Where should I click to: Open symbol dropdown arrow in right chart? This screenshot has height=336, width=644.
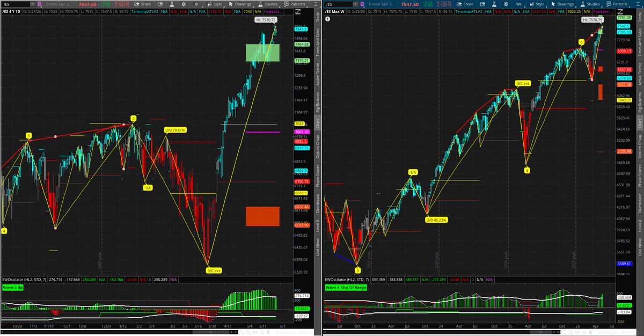(x=355, y=4)
